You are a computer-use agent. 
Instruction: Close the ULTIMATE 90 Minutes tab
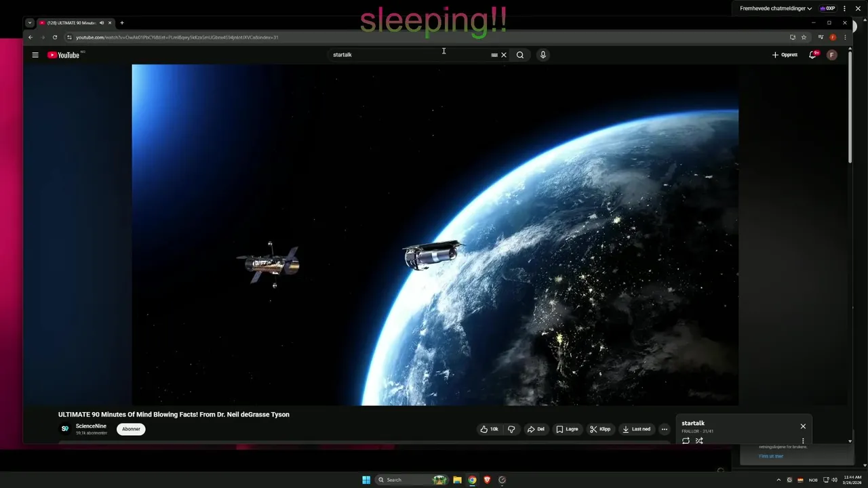coord(110,23)
